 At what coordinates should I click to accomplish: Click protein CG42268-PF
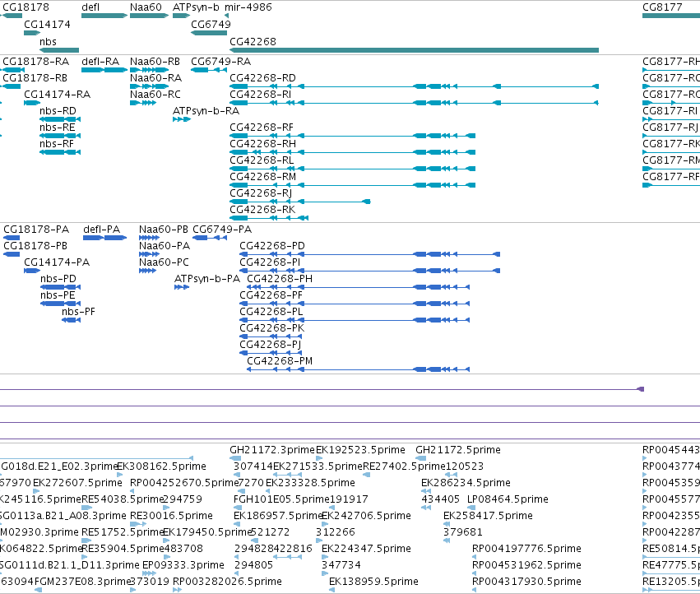click(x=355, y=304)
